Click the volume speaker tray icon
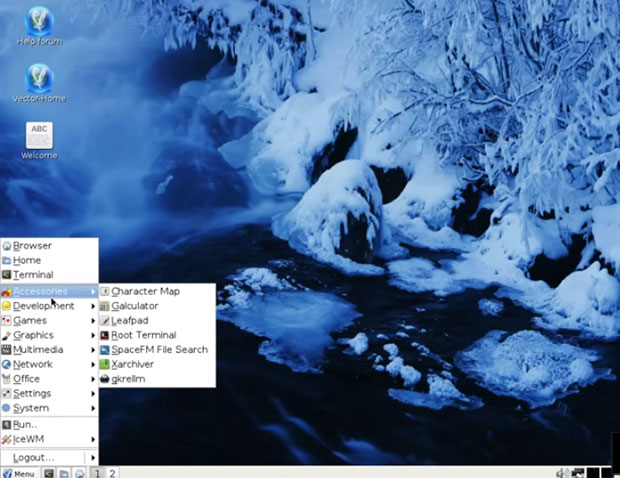The width and height of the screenshot is (620, 478). 561,473
